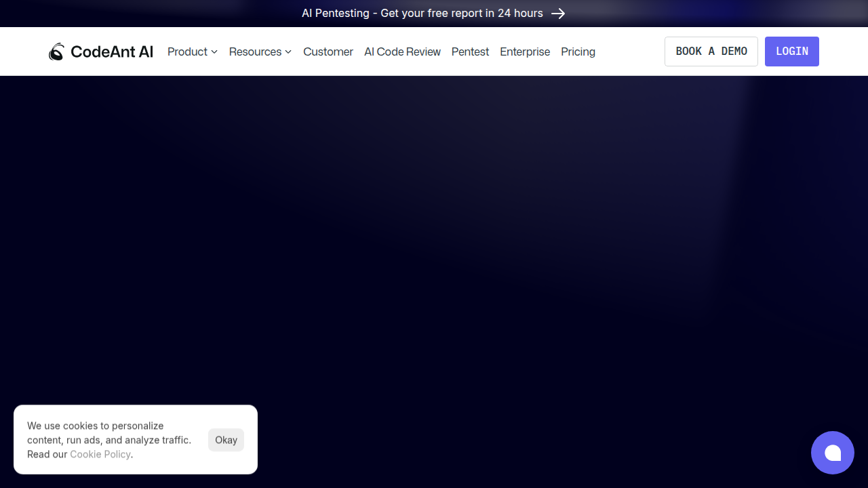The image size is (868, 488).
Task: Open the Cookie Policy link
Action: click(x=100, y=454)
